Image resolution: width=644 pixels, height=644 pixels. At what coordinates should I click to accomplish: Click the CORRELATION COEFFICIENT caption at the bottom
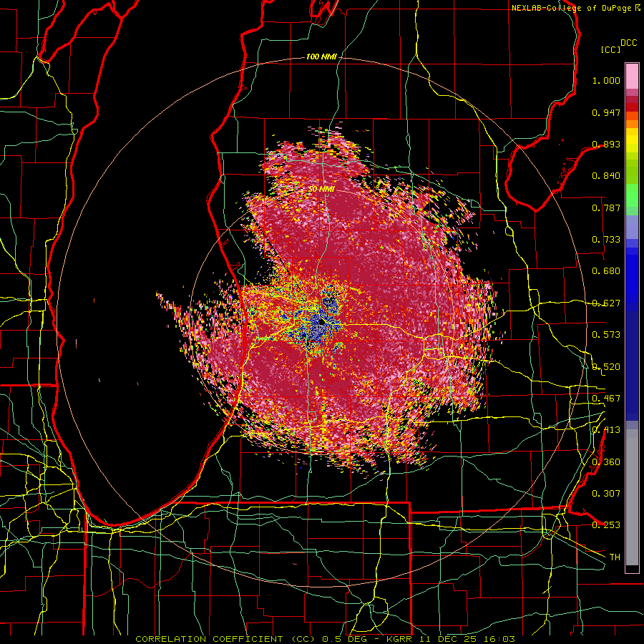(209, 639)
